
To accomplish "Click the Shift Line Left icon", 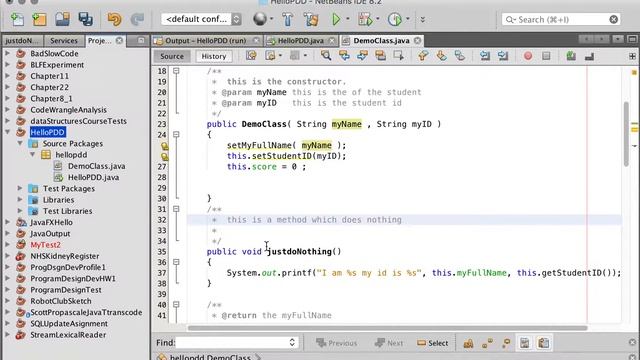I will (x=485, y=56).
